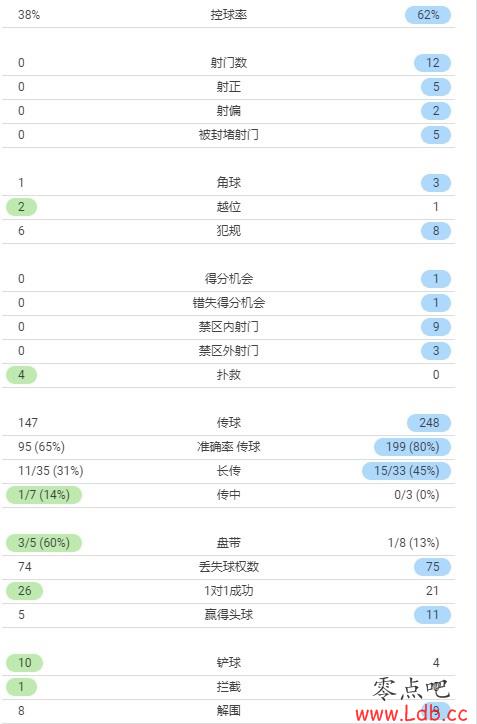The width and height of the screenshot is (477, 724).
Task: Click the 禁区内射门 row label
Action: tap(229, 326)
